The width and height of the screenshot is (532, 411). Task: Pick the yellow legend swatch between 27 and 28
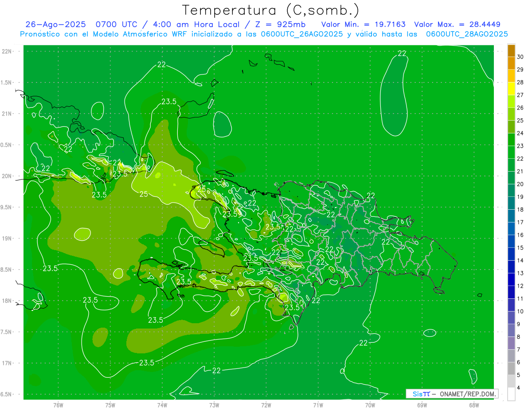511,89
